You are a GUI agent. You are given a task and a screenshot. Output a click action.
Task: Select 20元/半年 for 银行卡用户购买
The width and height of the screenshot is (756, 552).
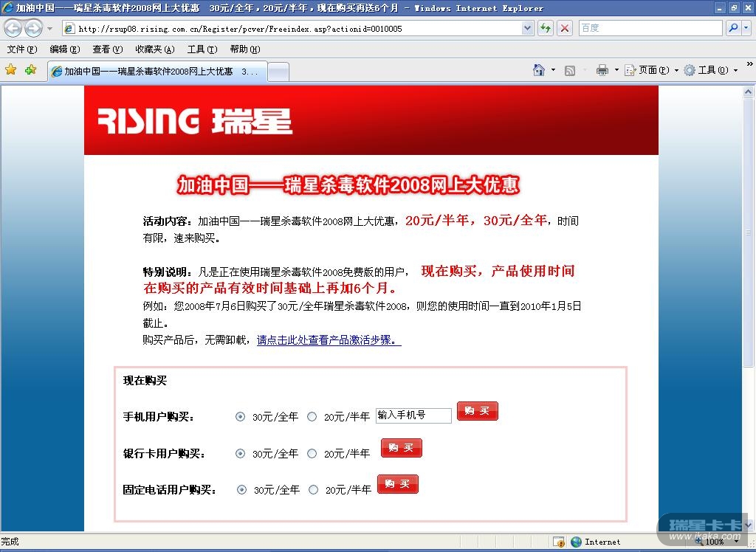tap(312, 454)
